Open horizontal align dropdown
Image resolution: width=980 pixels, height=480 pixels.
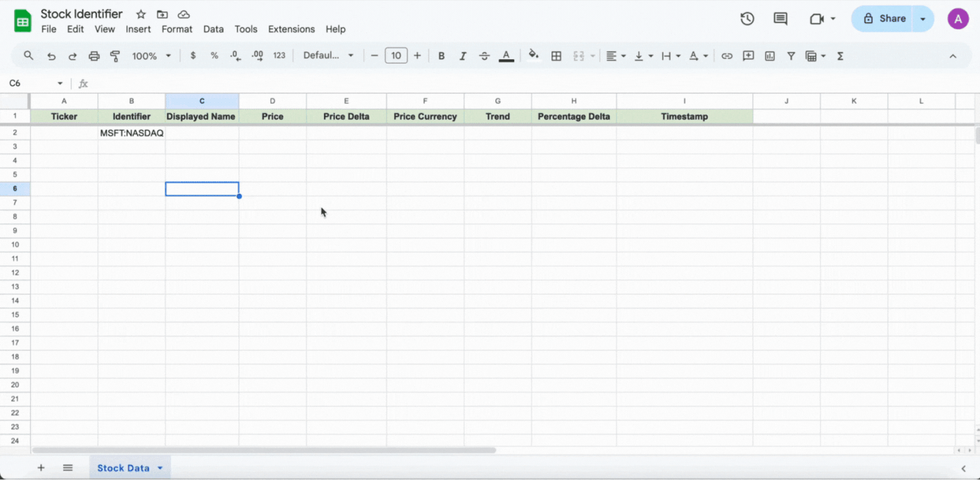pos(616,56)
